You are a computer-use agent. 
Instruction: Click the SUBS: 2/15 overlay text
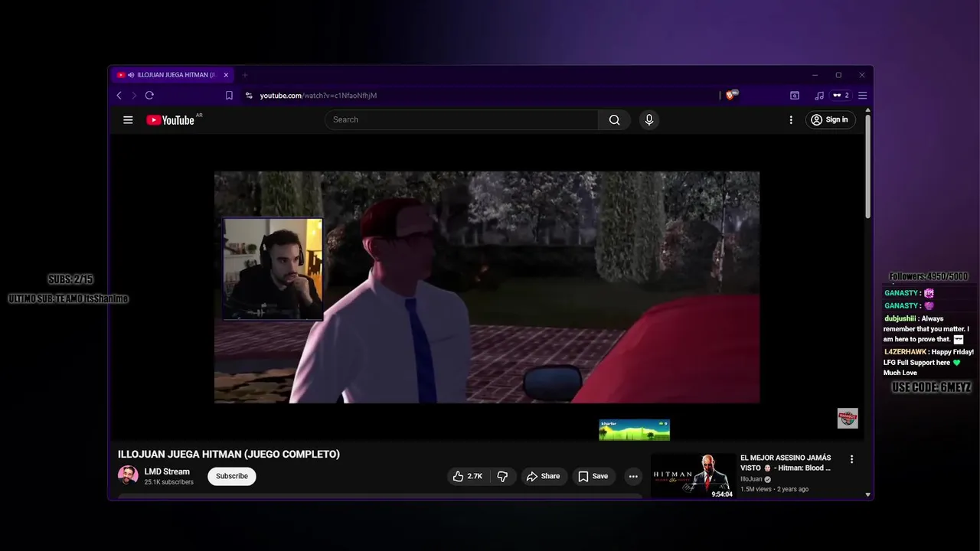[70, 279]
